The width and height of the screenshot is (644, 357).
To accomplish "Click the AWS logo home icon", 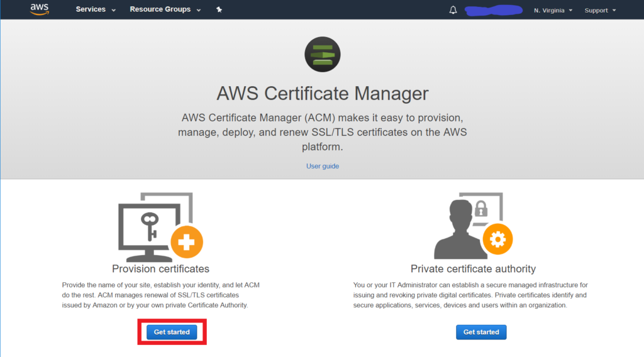I will 40,9.
